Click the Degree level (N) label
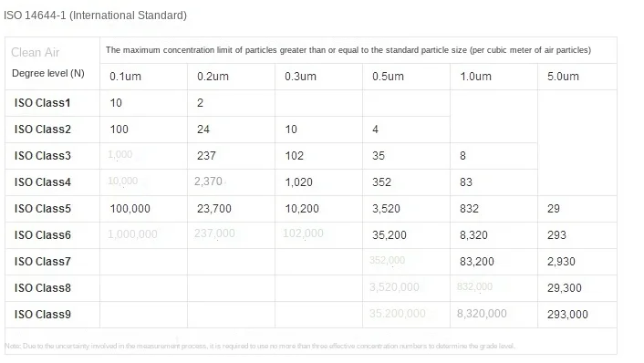The height and width of the screenshot is (363, 644). click(48, 73)
